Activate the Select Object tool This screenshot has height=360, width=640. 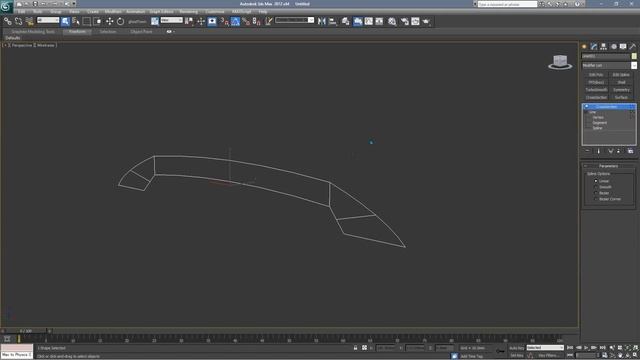pos(65,21)
